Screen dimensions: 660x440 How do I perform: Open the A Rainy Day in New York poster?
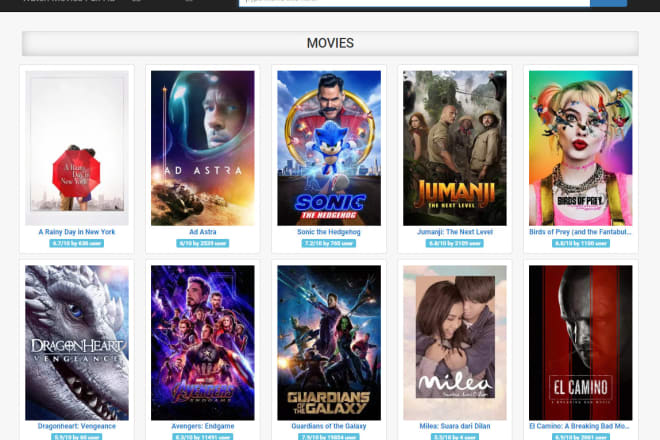point(77,148)
